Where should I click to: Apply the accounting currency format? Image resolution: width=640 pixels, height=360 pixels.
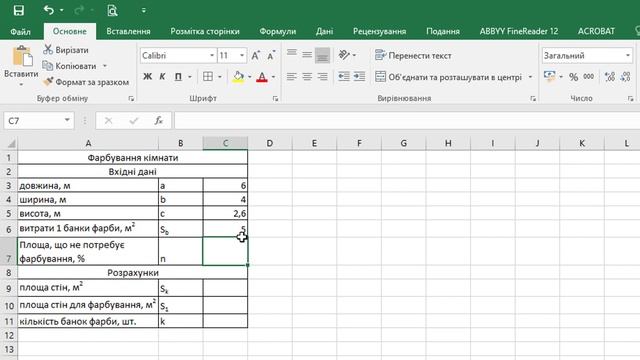click(550, 77)
